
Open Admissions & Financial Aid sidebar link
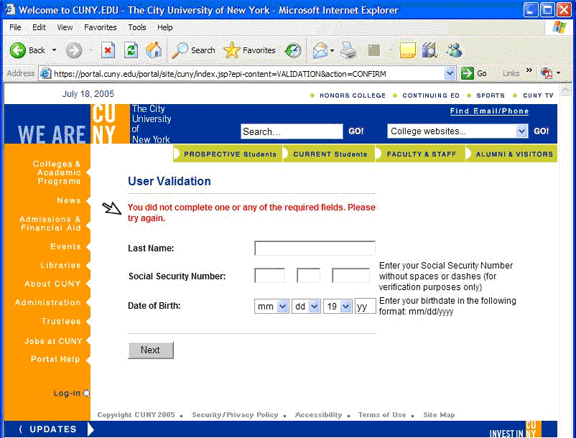(x=50, y=223)
